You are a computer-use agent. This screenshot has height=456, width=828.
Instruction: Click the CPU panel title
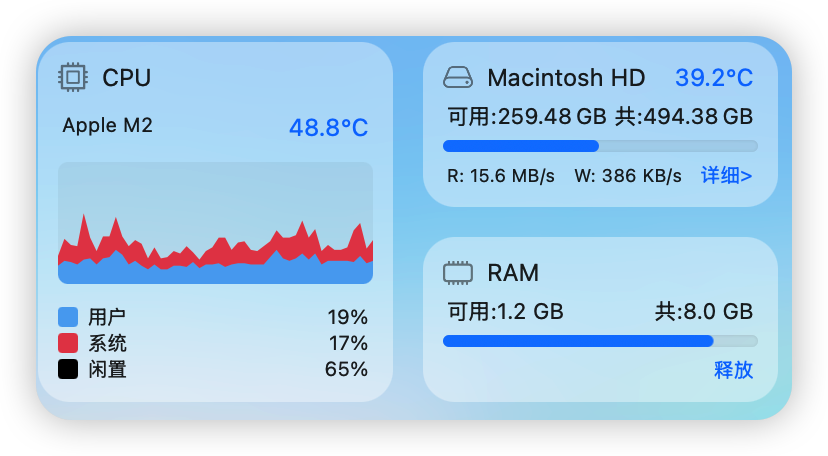coord(127,78)
